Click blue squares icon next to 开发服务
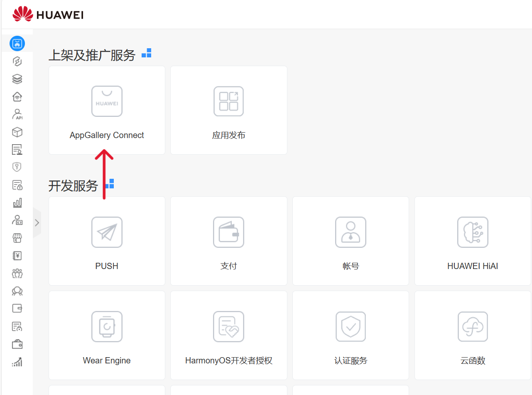 coord(109,184)
